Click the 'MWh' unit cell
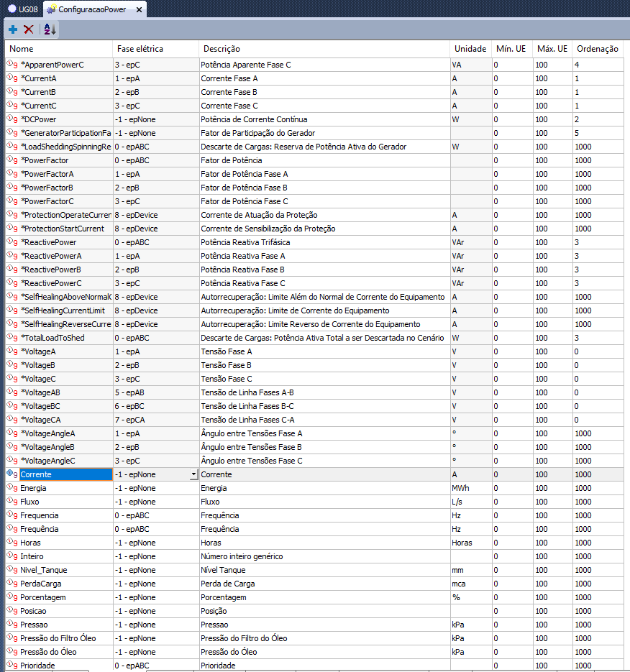Image resolution: width=630 pixels, height=672 pixels. (x=471, y=488)
